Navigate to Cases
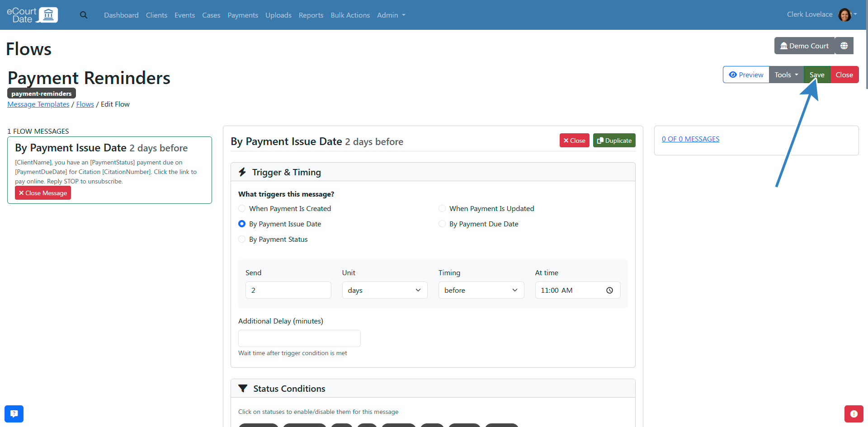The image size is (868, 427). click(211, 15)
